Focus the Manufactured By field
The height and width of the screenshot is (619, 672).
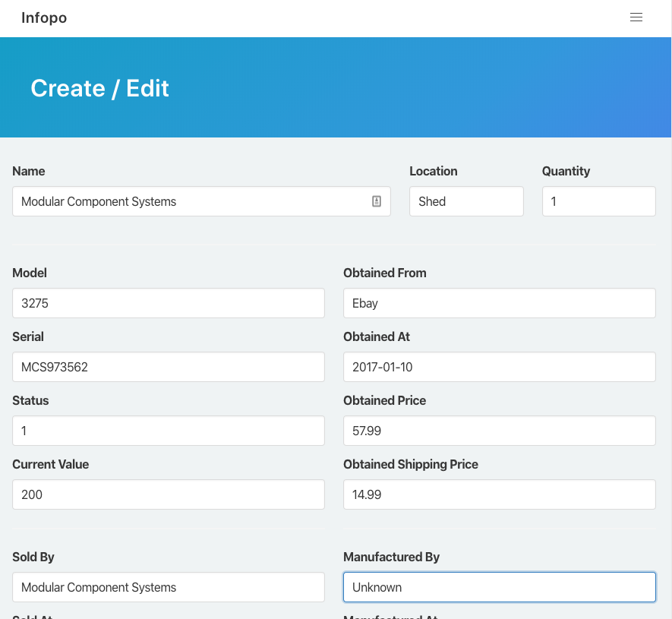tap(499, 587)
